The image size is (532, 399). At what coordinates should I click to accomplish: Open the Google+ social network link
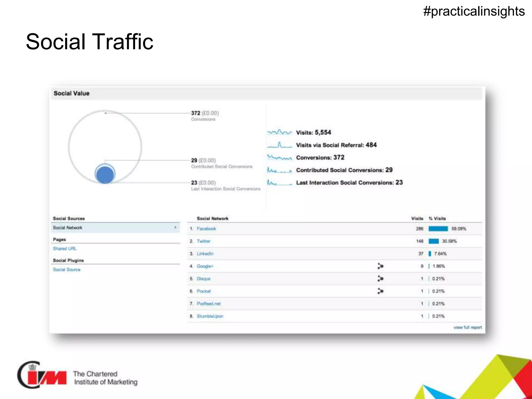pyautogui.click(x=205, y=266)
